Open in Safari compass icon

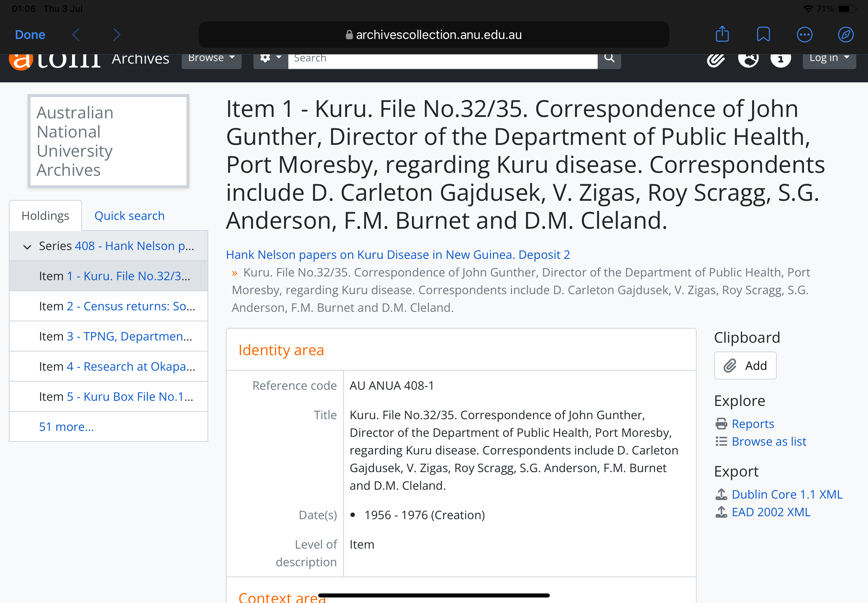coord(845,35)
